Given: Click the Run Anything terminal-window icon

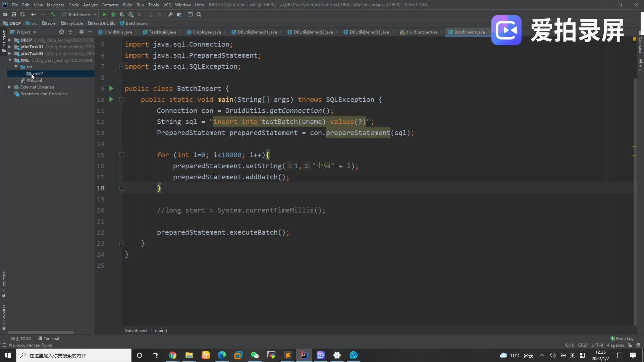Looking at the screenshot, I should (190, 14).
